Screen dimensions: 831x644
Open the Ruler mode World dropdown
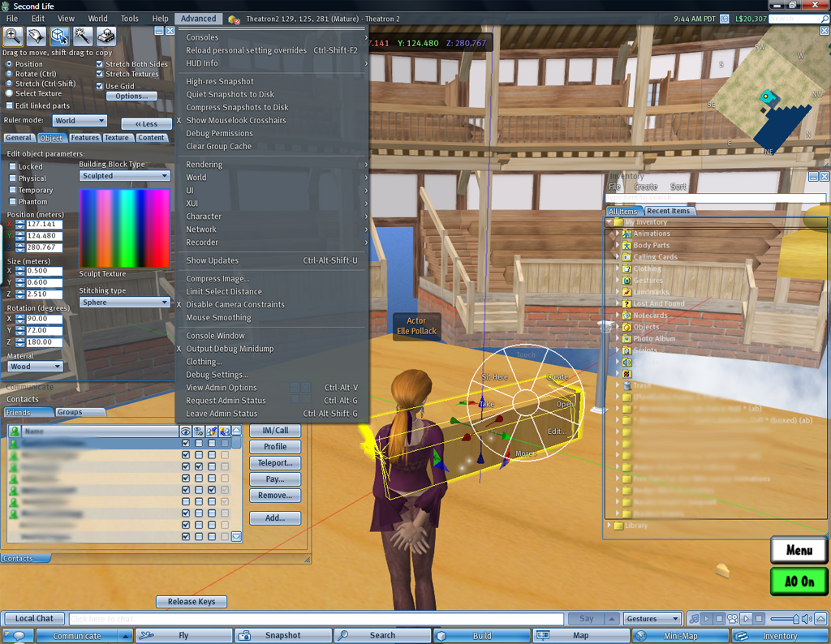click(x=80, y=121)
